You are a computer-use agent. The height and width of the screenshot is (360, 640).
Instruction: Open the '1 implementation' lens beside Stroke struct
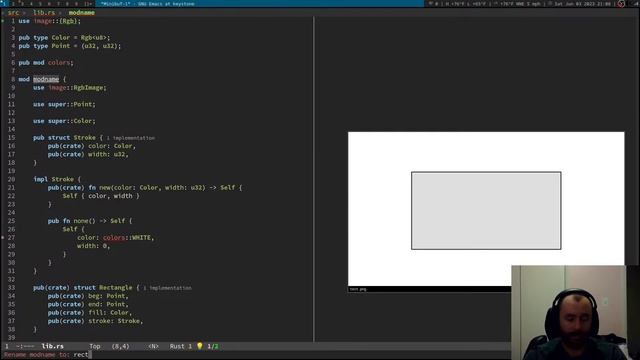tap(131, 138)
